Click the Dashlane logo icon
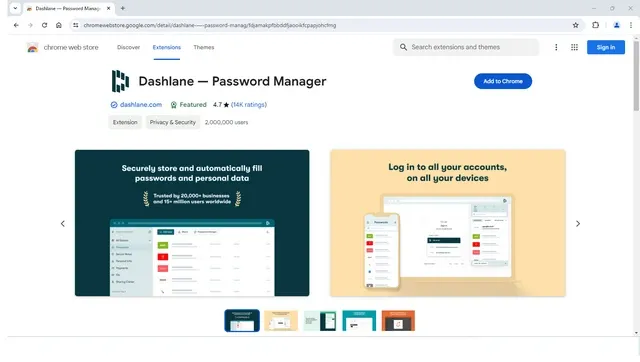Image resolution: width=640 pixels, height=362 pixels. [x=120, y=81]
